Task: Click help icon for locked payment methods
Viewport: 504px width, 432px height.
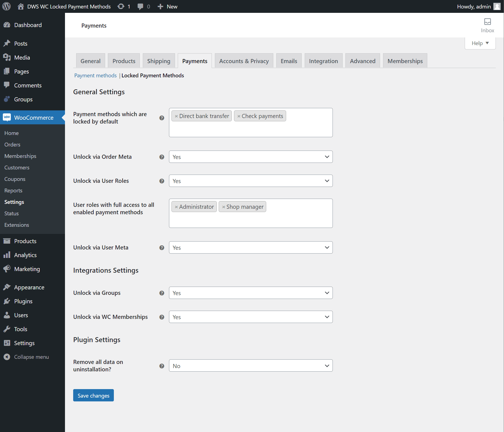Action: [162, 118]
